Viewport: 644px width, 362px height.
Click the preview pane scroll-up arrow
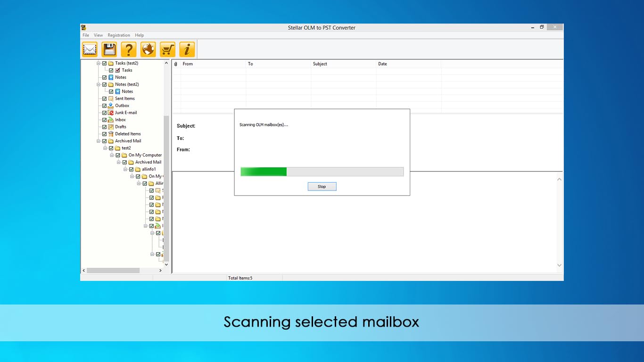pos(560,179)
